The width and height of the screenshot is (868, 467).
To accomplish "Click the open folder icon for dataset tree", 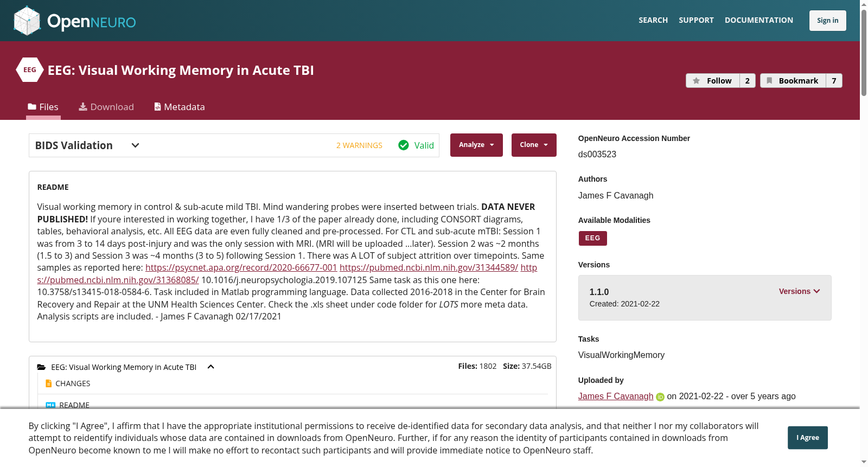I will point(41,367).
